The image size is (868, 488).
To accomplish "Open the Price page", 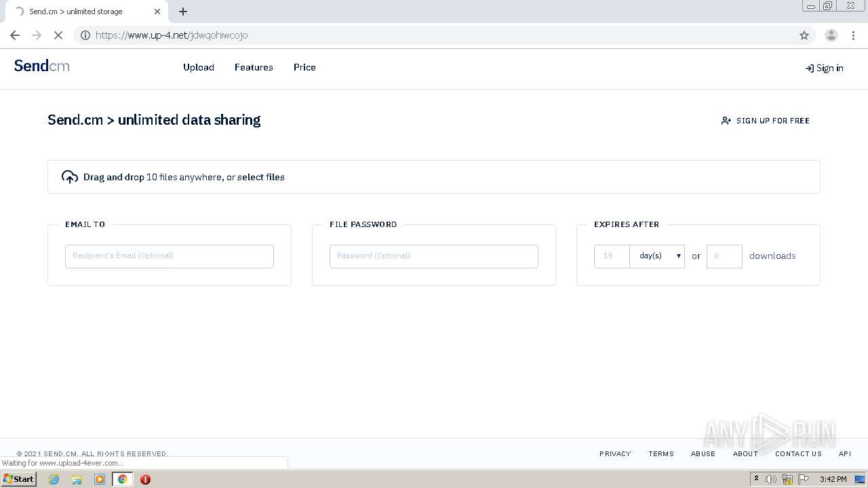I will [304, 67].
